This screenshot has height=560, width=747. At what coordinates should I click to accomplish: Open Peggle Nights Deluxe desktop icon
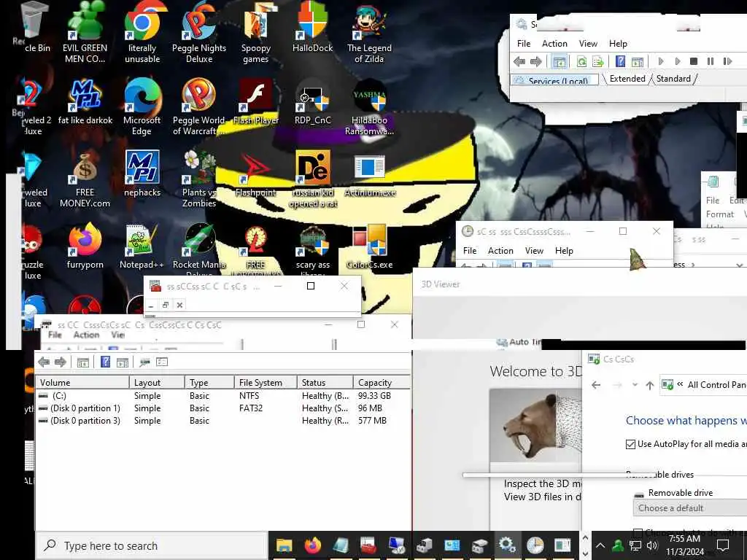pos(199,32)
